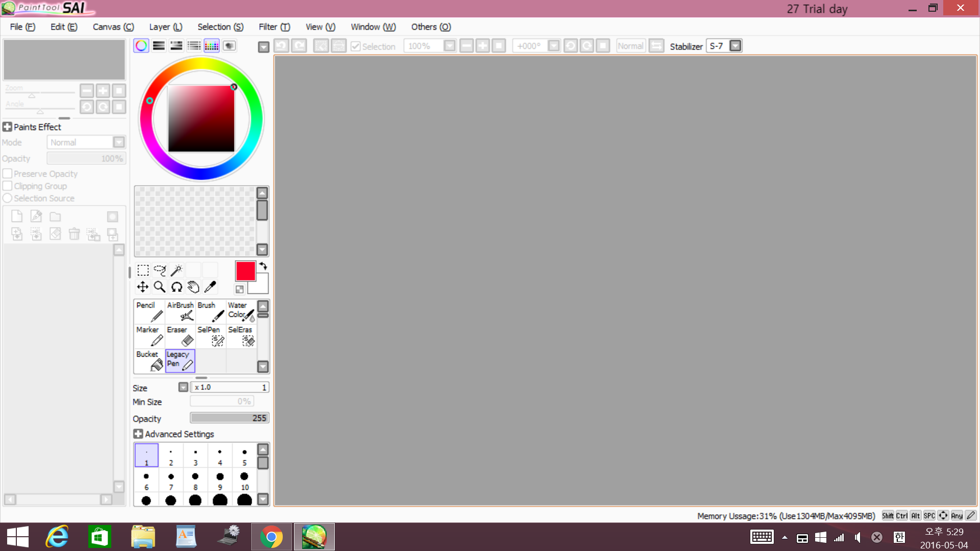Open the Filter menu
980x551 pixels.
click(x=274, y=27)
